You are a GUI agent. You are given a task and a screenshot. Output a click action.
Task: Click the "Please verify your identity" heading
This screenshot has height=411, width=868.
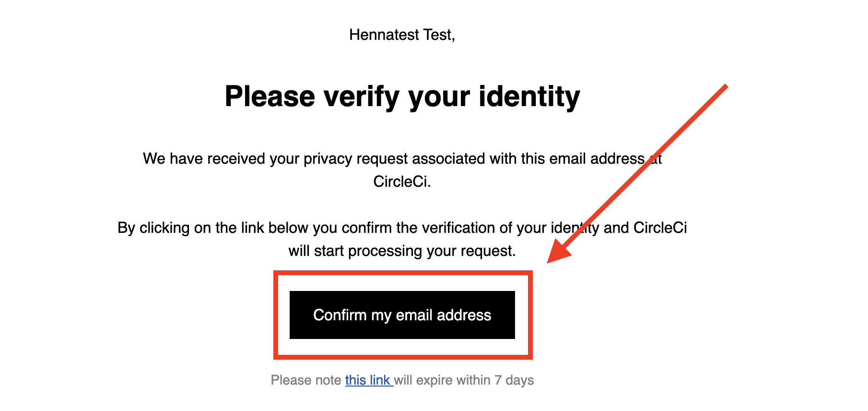(x=402, y=97)
